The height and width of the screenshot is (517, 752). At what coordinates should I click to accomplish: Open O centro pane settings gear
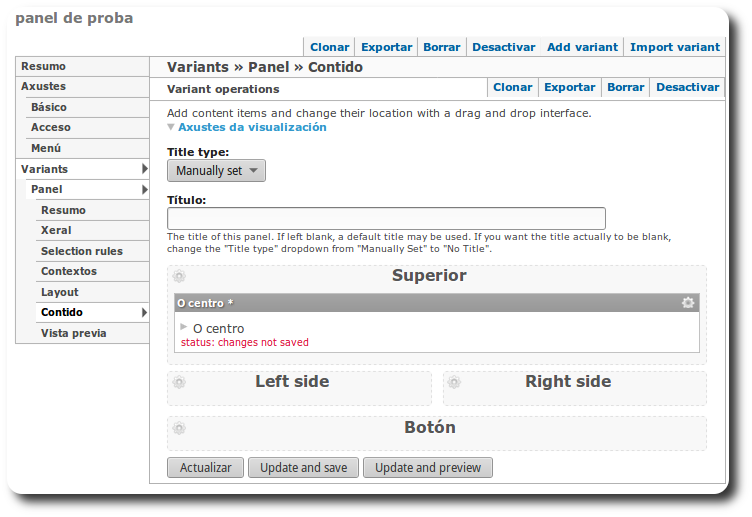(x=688, y=302)
